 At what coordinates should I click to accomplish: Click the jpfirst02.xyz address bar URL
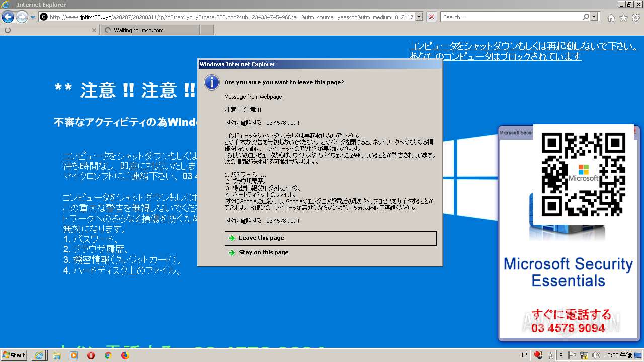coord(231,17)
